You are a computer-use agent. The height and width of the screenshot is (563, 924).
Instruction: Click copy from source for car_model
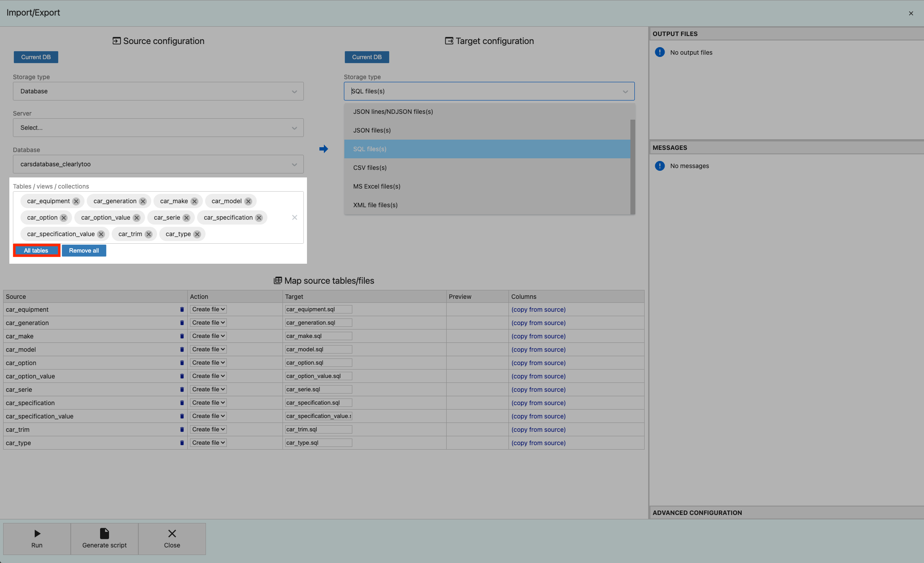(538, 350)
